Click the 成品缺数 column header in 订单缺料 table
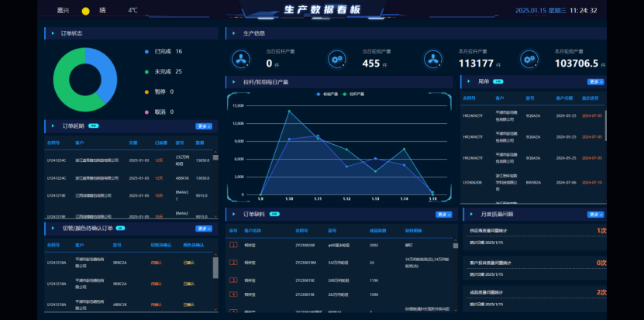 click(x=377, y=230)
